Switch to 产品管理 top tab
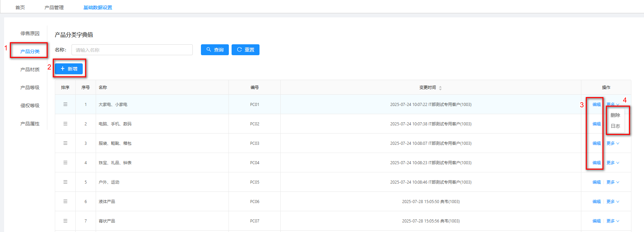This screenshot has width=644, height=232. point(54,7)
